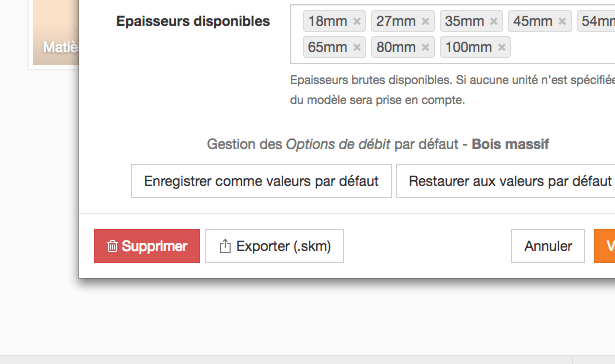The image size is (615, 364).
Task: Select the 18mm thickness tag label
Action: pos(328,21)
